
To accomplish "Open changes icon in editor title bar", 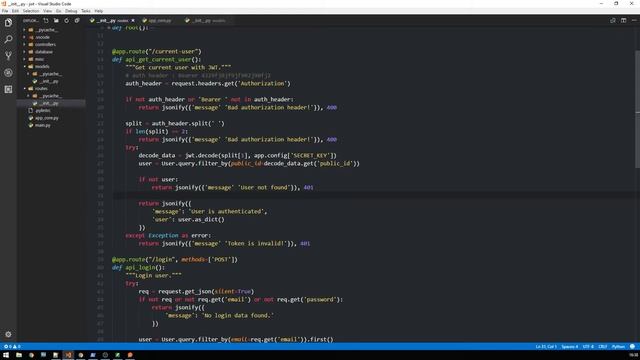I will click(x=613, y=20).
